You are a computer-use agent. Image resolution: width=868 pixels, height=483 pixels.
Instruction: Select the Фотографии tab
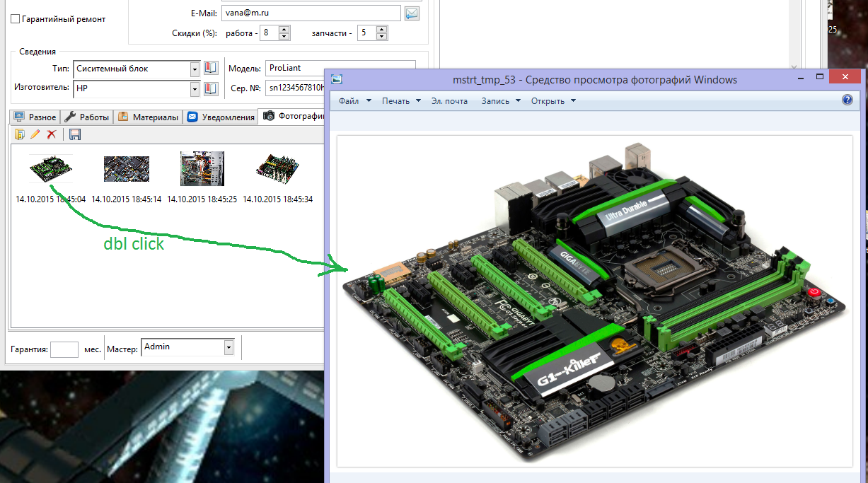click(292, 116)
